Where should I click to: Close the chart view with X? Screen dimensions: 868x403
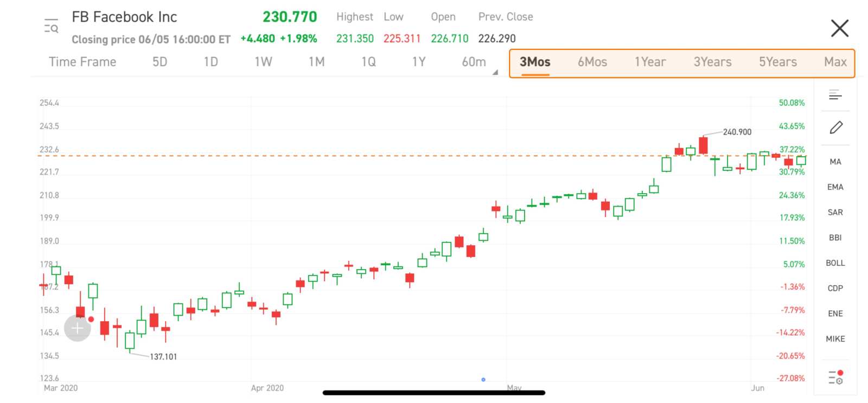click(x=839, y=28)
